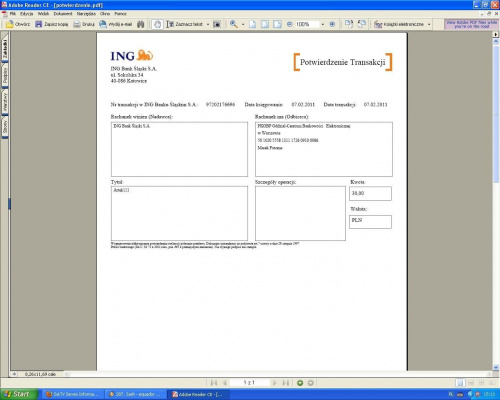Expand the Książki elektroniczne dropdown

coord(429,24)
